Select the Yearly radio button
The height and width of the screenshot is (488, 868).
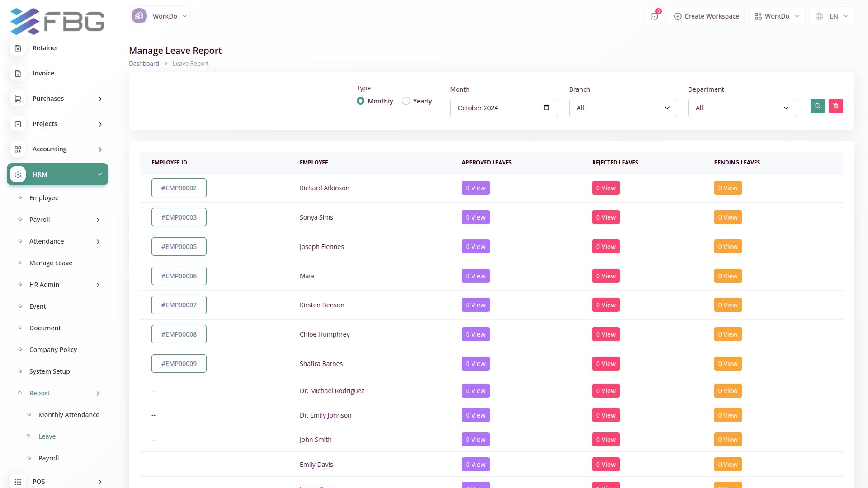[x=406, y=101]
